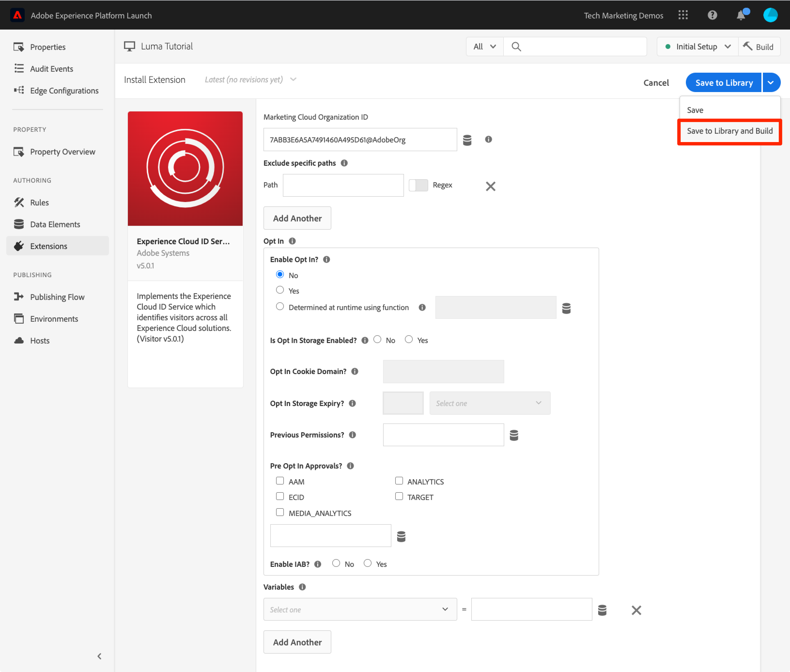Open the All filter dropdown
Image resolution: width=790 pixels, height=672 pixels.
(x=484, y=47)
